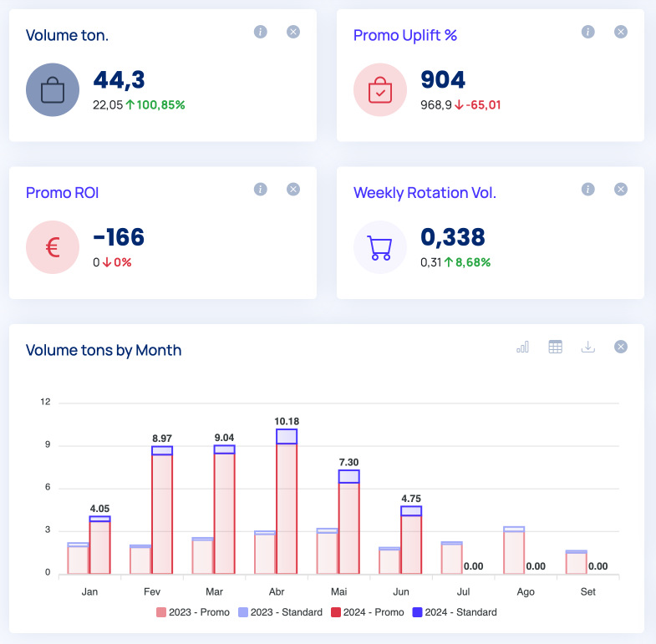The width and height of the screenshot is (656, 644).
Task: Click the euro icon in Promo ROI
Action: [53, 247]
